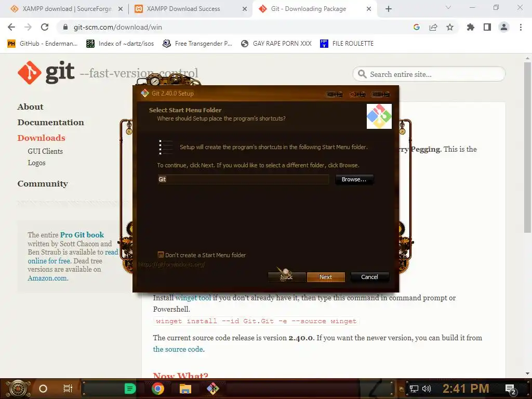532x399 pixels.
Task: Click the Git icon in the setup header
Action: coord(379,116)
